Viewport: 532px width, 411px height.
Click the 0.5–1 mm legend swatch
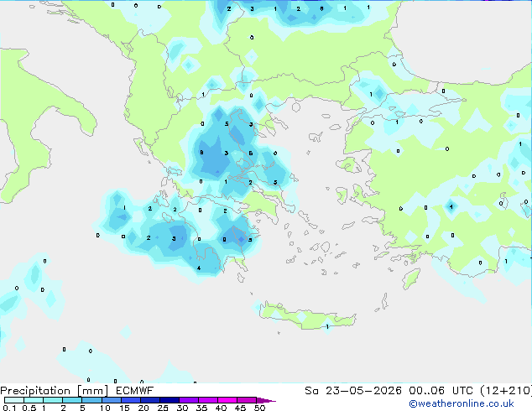(34, 400)
